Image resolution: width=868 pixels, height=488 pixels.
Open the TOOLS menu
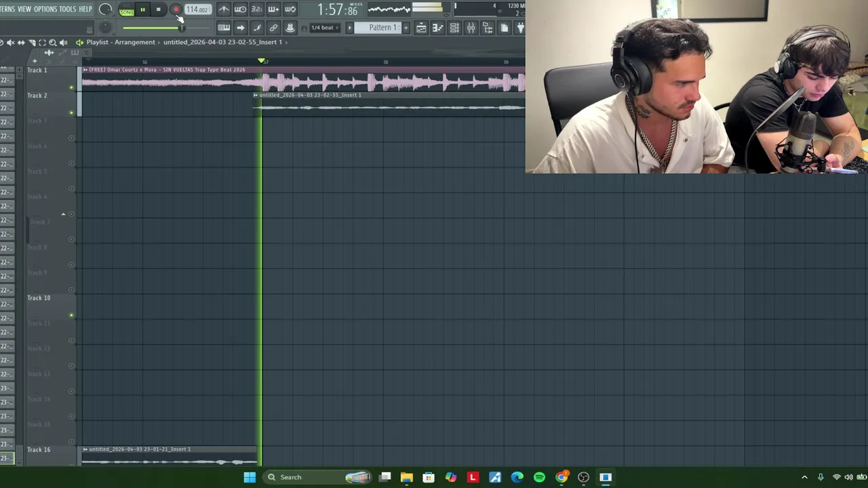click(x=68, y=9)
